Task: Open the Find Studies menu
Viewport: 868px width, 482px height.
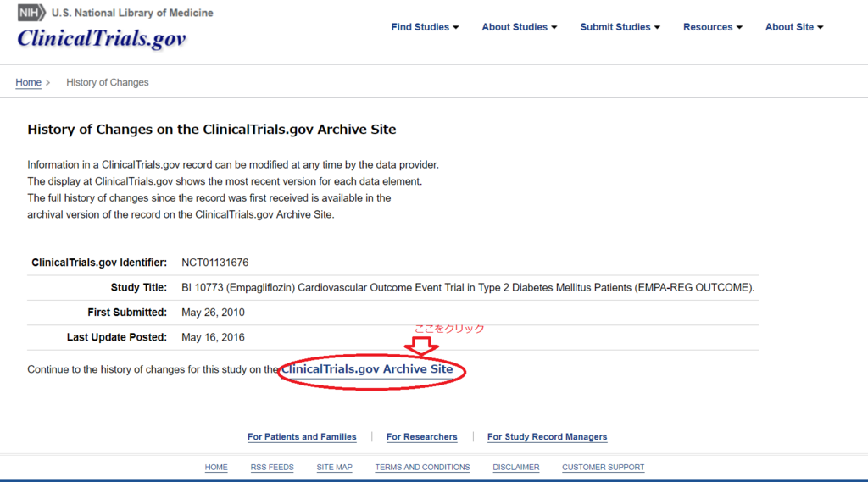Action: 426,27
